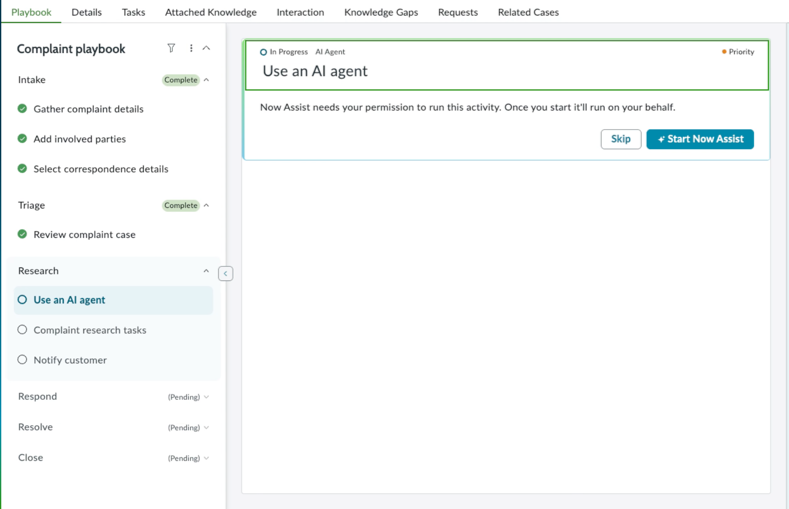
Task: Open Complaint research tasks activity
Action: pos(90,330)
